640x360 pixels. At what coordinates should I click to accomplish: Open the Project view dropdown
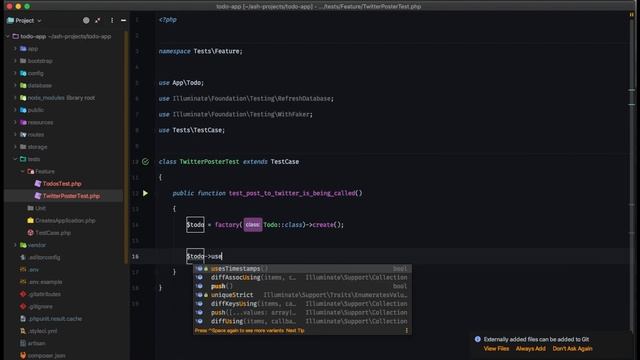[x=24, y=20]
